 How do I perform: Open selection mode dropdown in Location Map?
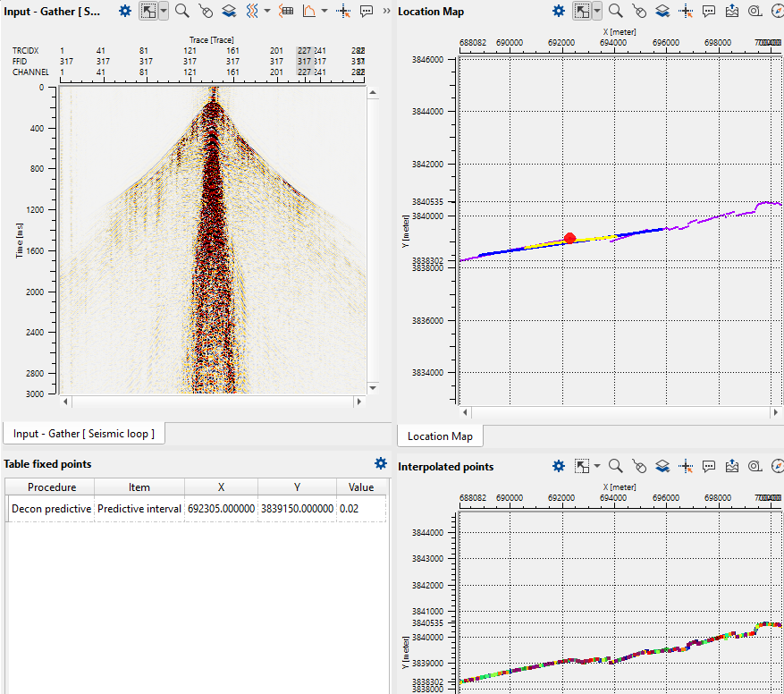tap(596, 12)
